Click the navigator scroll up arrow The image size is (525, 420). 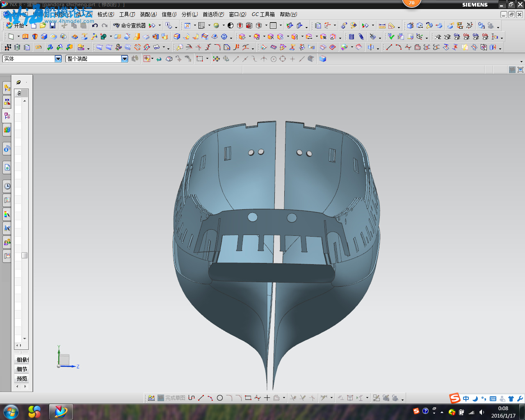(25, 101)
